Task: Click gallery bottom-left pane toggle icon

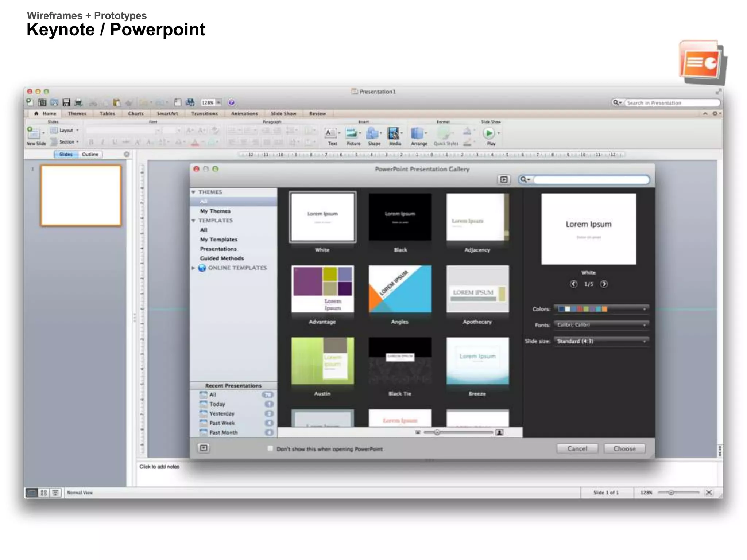Action: pos(204,448)
